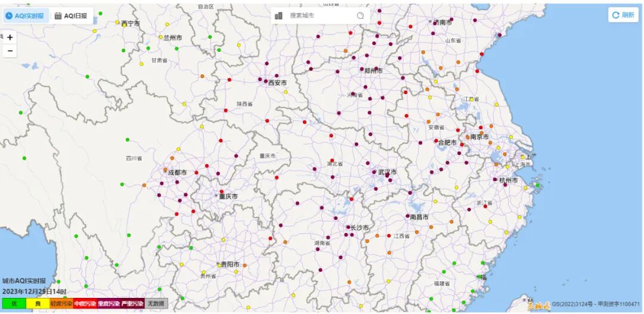The image size is (644, 314).
Task: Select the yellow 良 legend swatch
Action: (38, 304)
